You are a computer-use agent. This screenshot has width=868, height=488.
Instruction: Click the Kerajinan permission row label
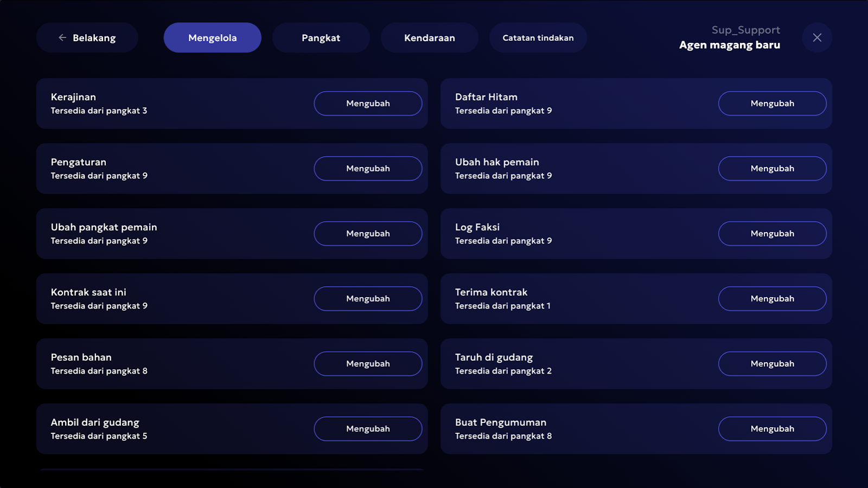tap(73, 97)
